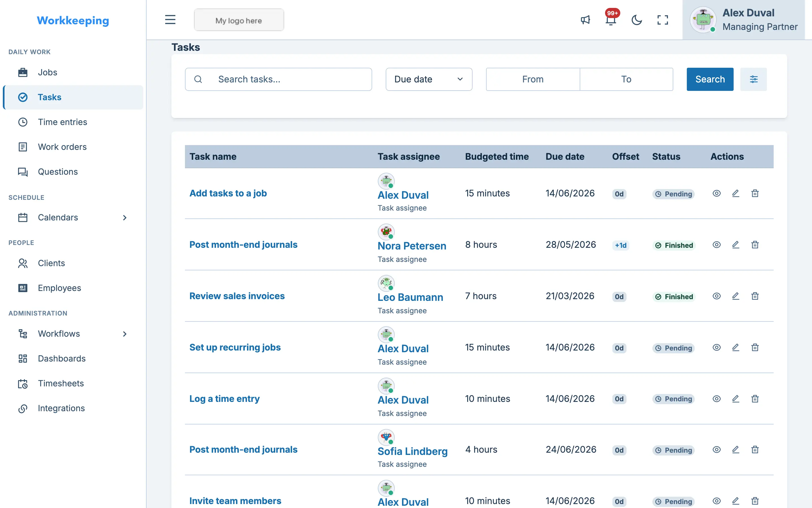
Task: Open announcements megaphone icon
Action: coord(585,20)
